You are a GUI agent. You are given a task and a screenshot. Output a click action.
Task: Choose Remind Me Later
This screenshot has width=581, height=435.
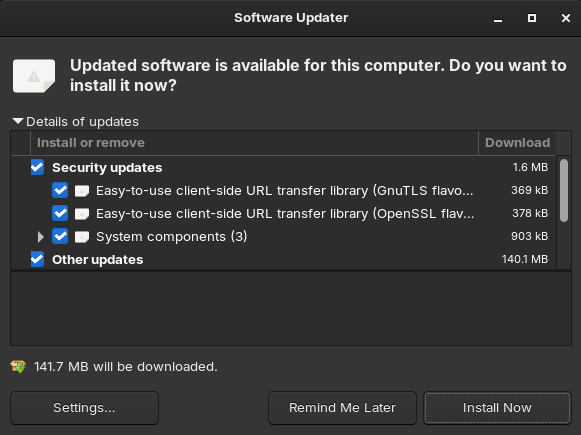342,408
